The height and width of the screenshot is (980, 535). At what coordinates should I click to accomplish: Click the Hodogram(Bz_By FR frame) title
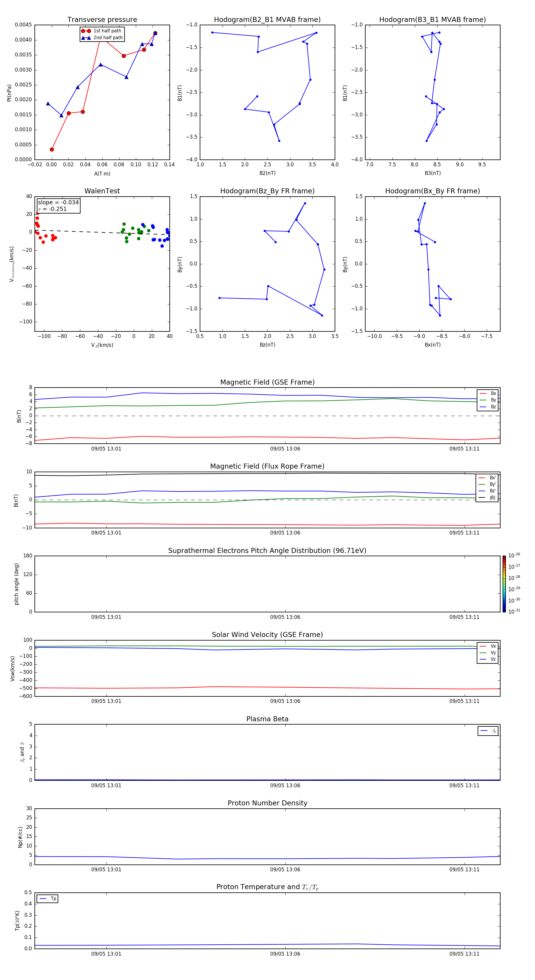(x=267, y=191)
